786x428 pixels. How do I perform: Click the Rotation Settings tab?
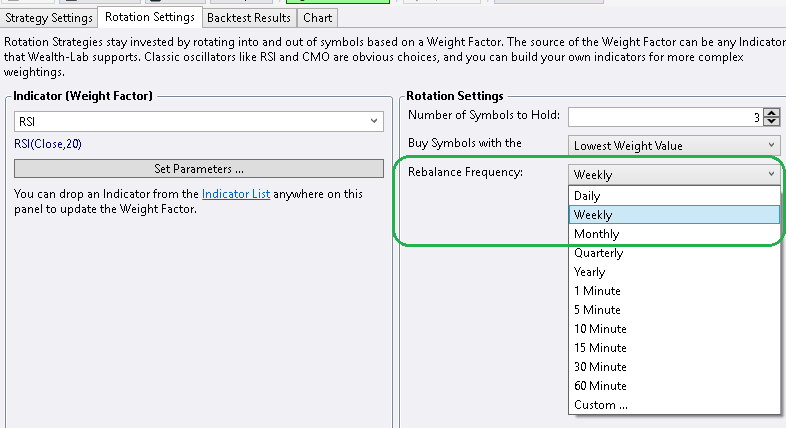pyautogui.click(x=149, y=17)
